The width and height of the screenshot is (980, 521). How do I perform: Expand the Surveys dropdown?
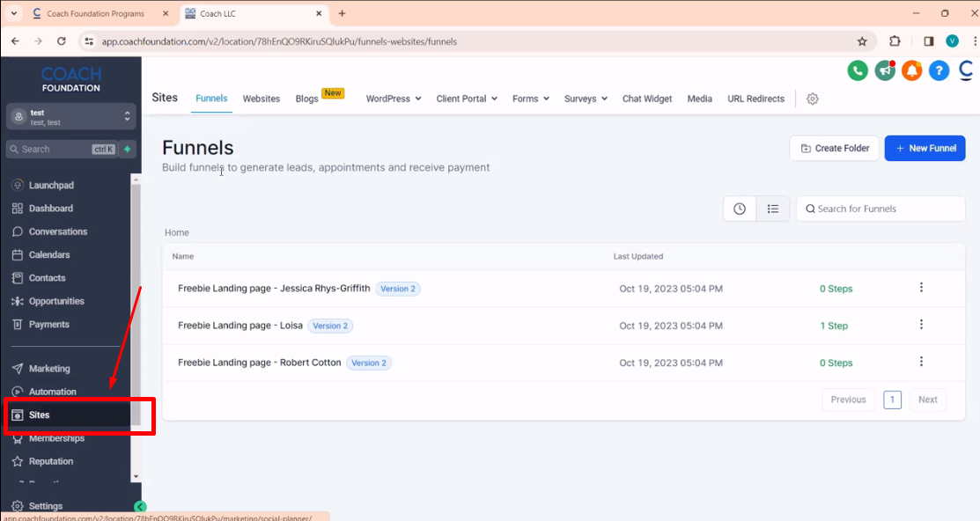586,99
